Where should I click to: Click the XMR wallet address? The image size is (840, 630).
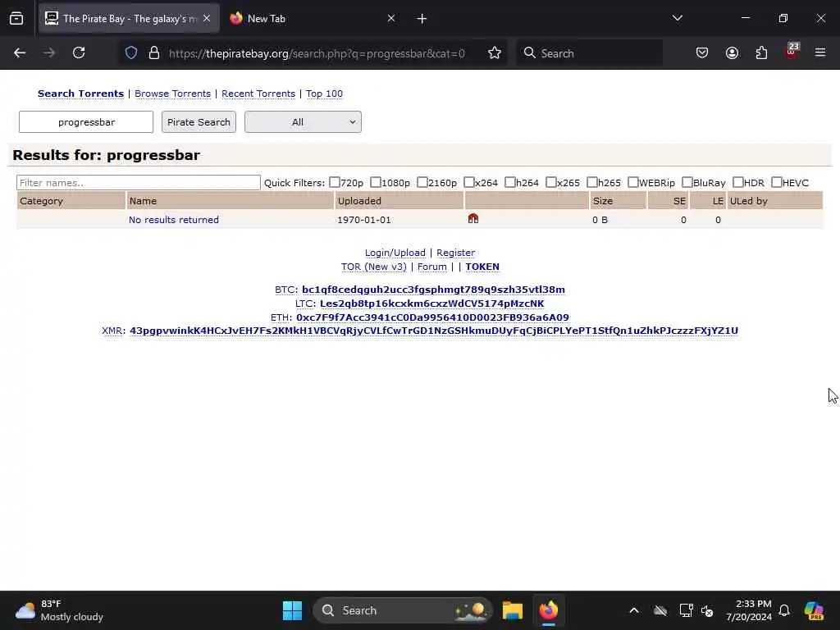click(x=433, y=331)
